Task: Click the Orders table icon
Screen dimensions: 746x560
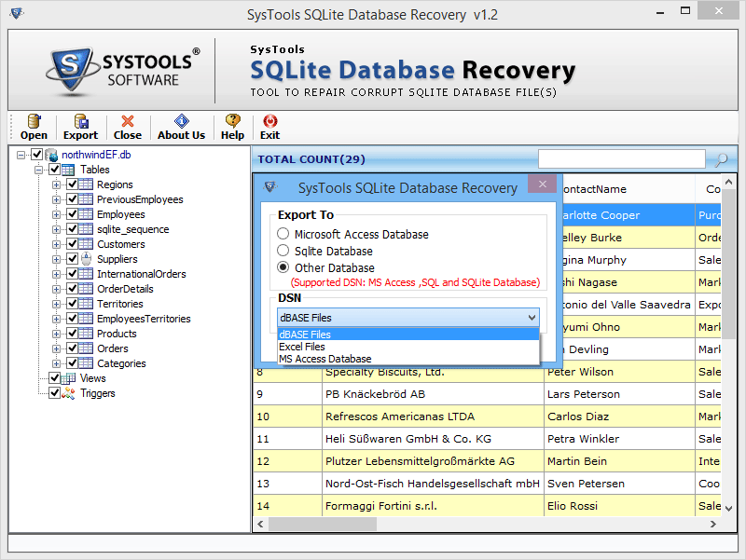Action: click(x=86, y=348)
